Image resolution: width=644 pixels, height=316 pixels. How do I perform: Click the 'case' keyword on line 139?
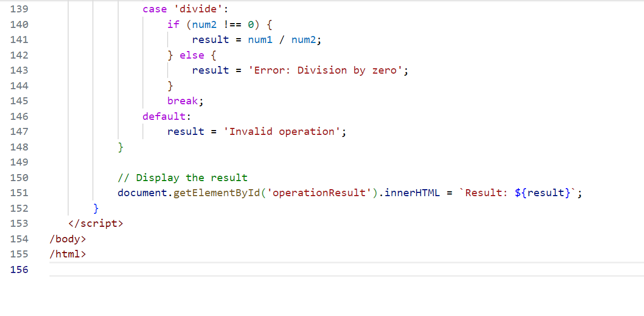[x=155, y=9]
